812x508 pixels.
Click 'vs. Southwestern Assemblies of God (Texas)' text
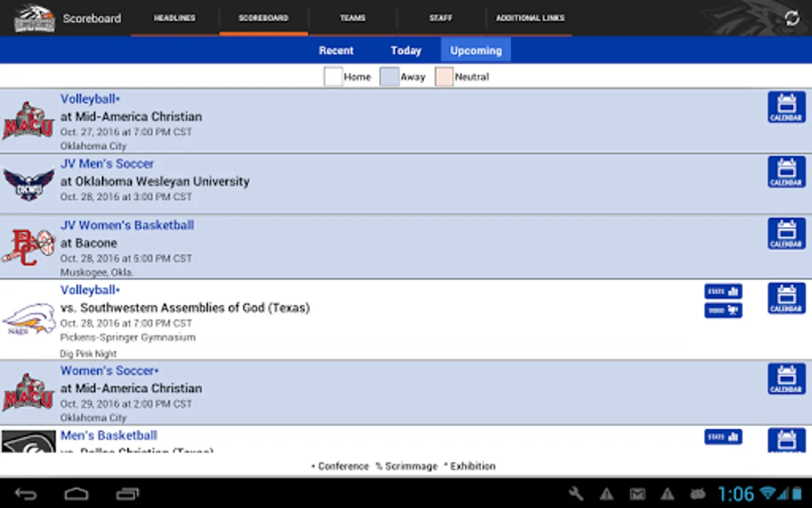coord(185,308)
